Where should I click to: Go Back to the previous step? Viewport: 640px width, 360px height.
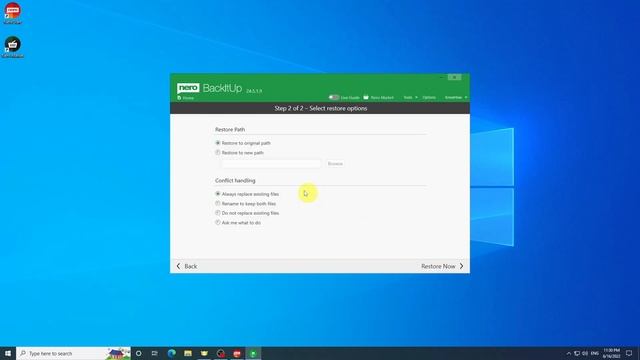(x=187, y=266)
